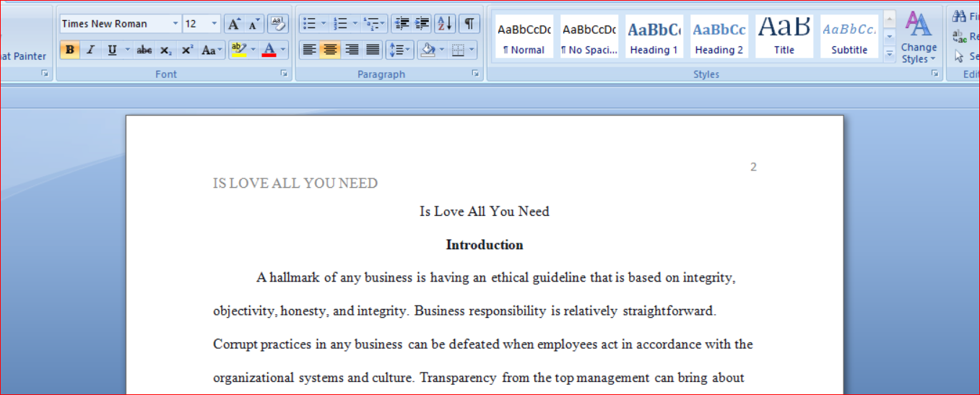Justify the paragraph text

pyautogui.click(x=373, y=50)
